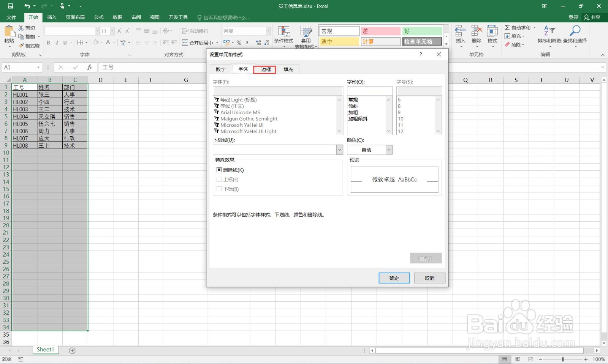Click the Paste icon in clipboard group
Screen dimensions: 608x364
point(9,31)
